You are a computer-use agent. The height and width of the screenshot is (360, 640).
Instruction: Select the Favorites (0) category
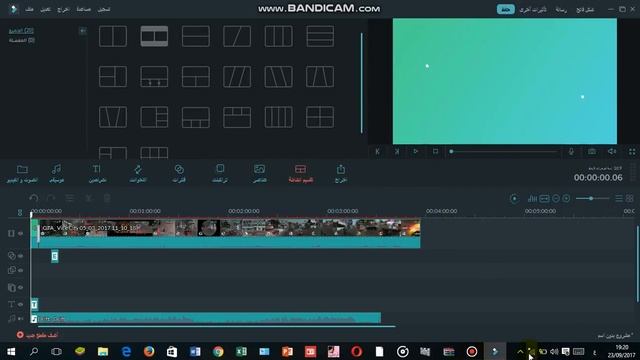tap(21, 40)
